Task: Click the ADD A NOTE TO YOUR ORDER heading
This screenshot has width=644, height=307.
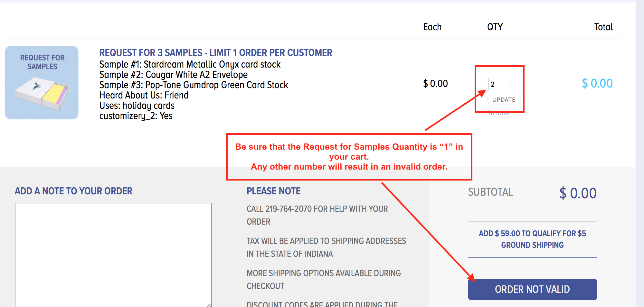Action: point(73,191)
